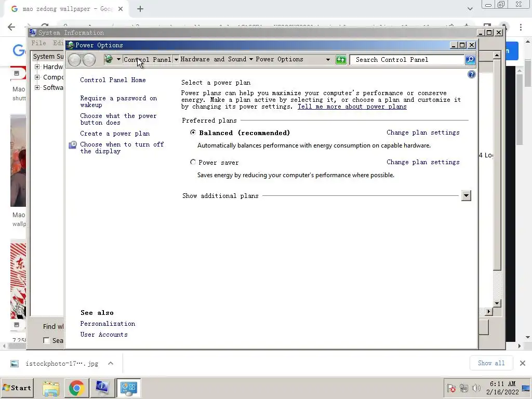Open the address bar history dropdown
This screenshot has height=399, width=532.
click(328, 60)
